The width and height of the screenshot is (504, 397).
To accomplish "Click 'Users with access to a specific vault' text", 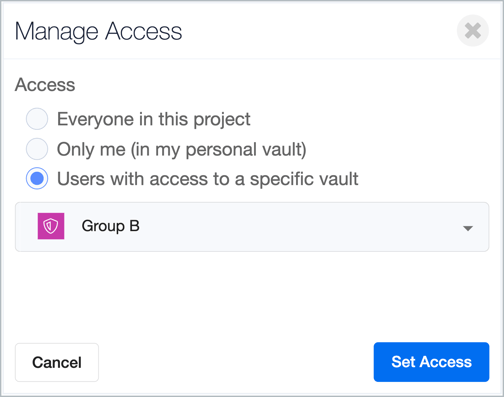I will 207,179.
